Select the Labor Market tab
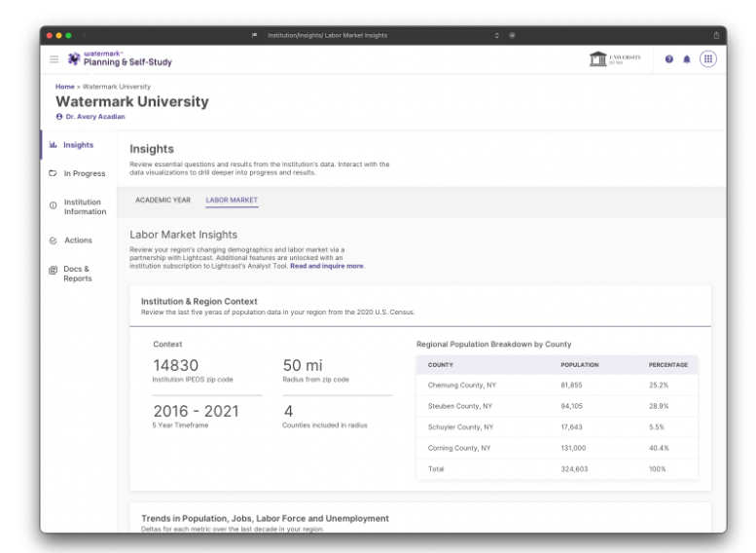 232,200
